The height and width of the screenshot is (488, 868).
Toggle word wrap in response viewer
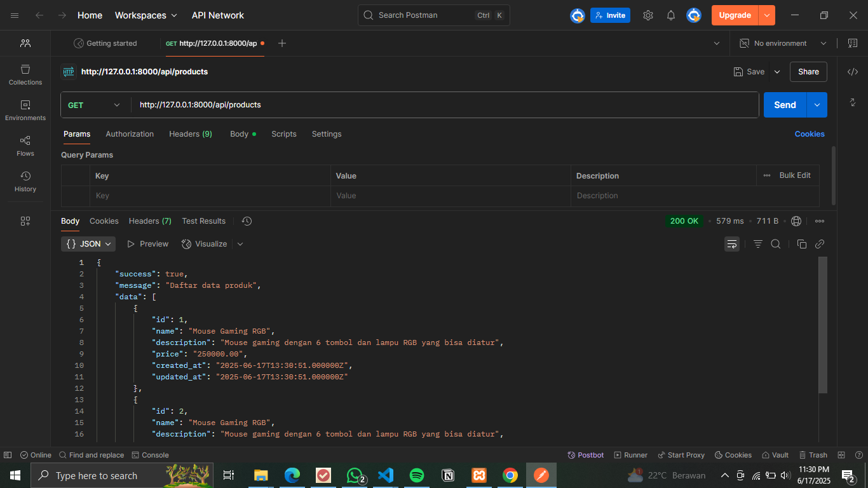coord(732,244)
